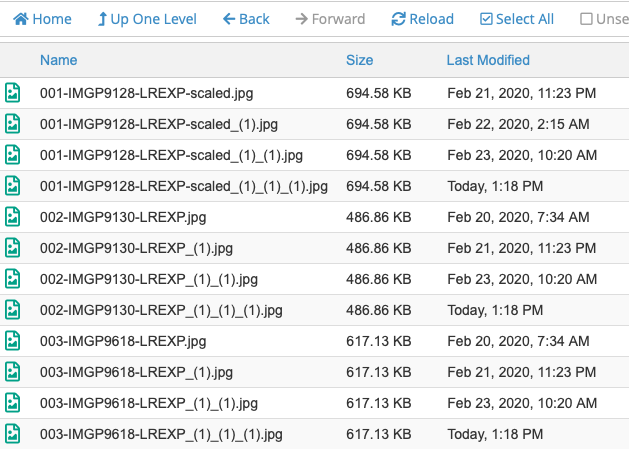
Task: Click image icon for 001-IMGP9128-LREXP-scaled.jpg
Action: tap(13, 93)
